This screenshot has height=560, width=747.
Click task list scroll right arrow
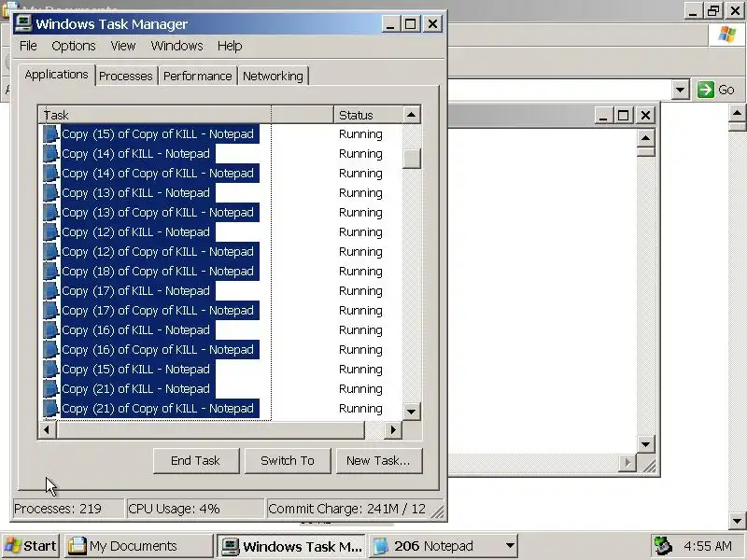click(393, 429)
